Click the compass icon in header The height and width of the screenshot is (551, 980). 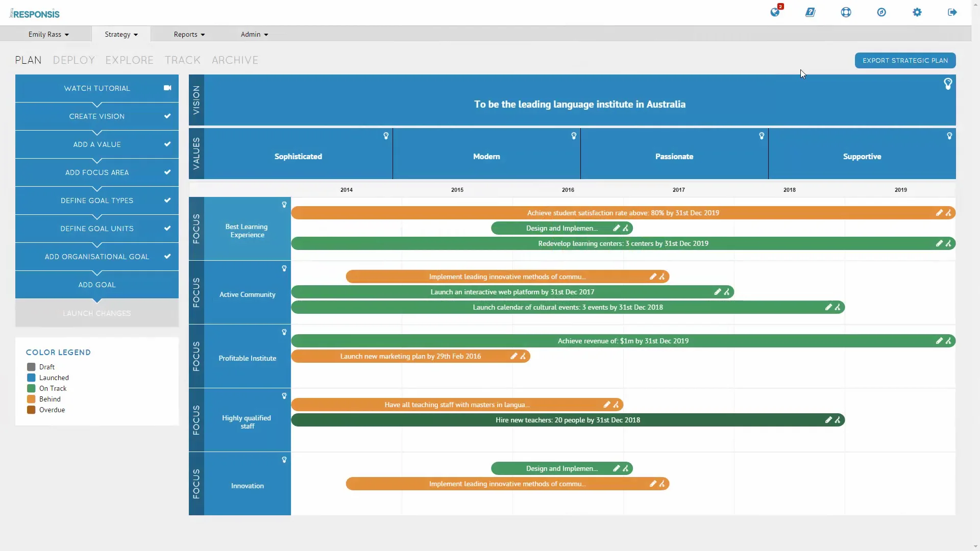pos(881,12)
